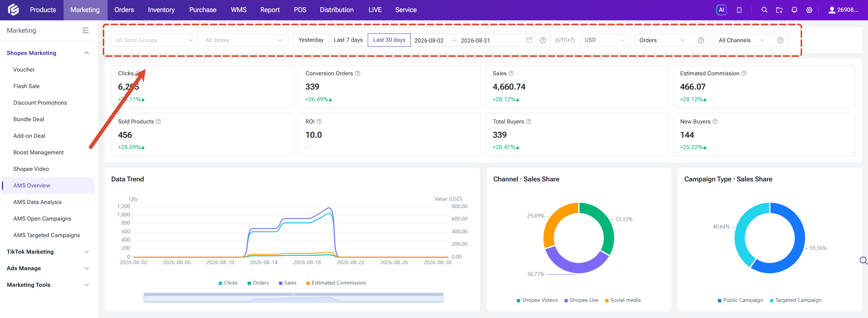
Task: Click the ROI info icon
Action: 319,122
